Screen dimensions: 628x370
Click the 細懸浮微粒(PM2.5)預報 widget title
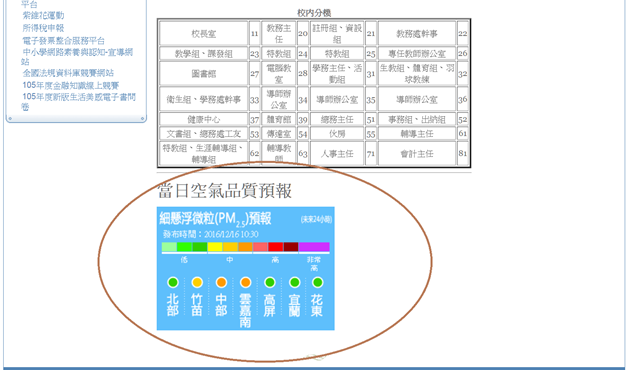(x=215, y=219)
